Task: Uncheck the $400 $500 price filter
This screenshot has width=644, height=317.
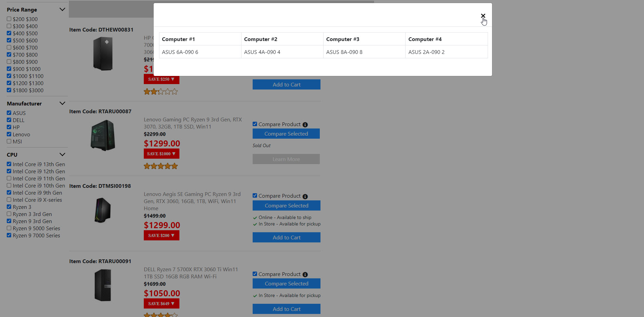Action: (9, 33)
